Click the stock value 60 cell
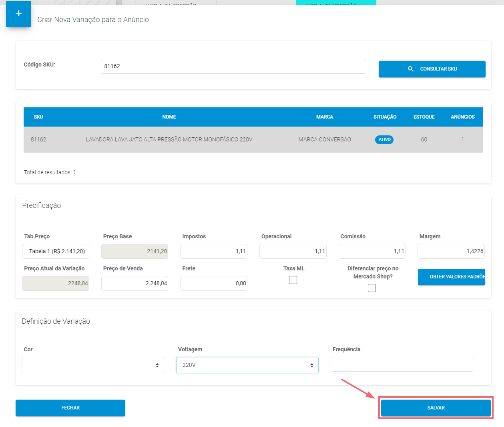 pyautogui.click(x=424, y=139)
